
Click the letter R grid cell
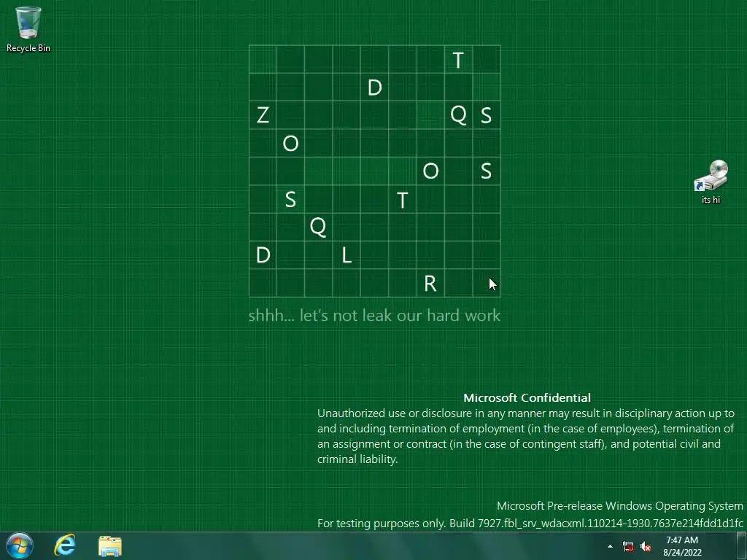click(430, 283)
